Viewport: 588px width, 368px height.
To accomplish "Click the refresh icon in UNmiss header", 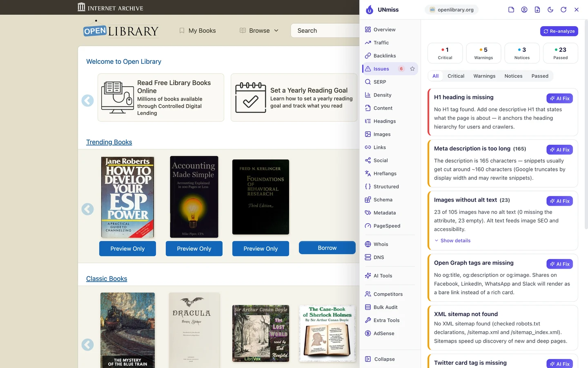I will pos(563,9).
